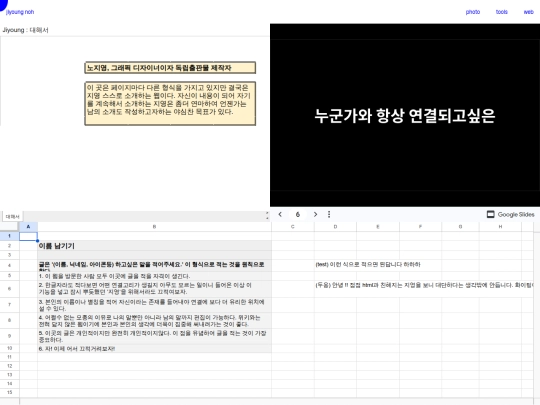Open the tools link

[501, 12]
